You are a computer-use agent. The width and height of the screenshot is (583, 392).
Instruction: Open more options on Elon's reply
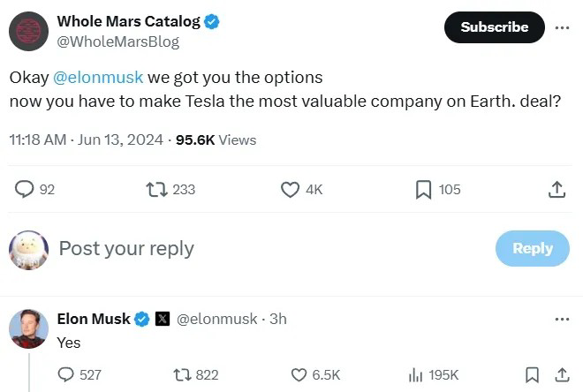562,319
